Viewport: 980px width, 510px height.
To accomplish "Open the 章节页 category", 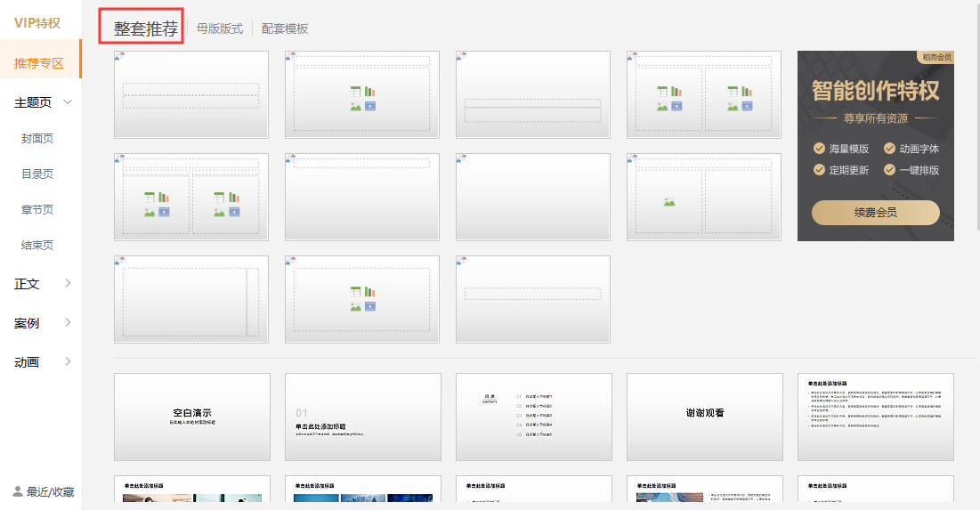I will click(x=37, y=209).
